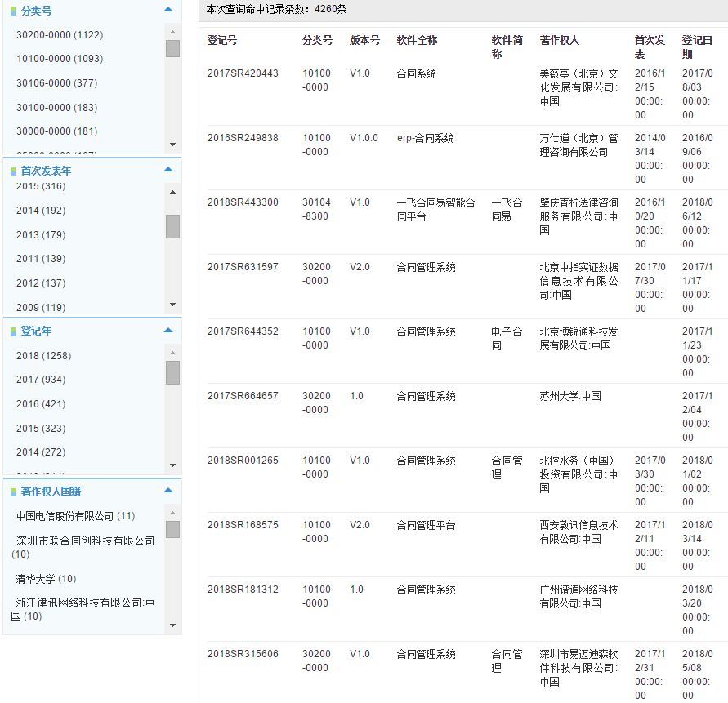Click scroll-up arrow in 首次发表年 list
This screenshot has height=703, width=728.
(x=172, y=192)
